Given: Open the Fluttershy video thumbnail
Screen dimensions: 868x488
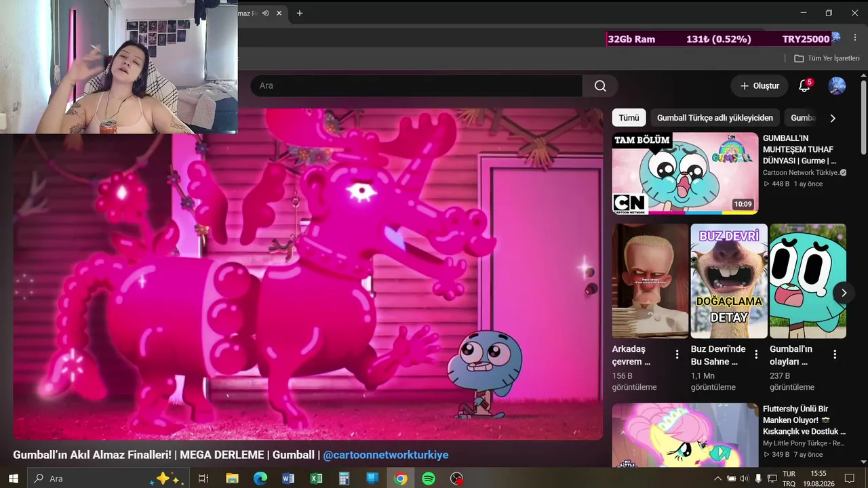Looking at the screenshot, I should [685, 435].
